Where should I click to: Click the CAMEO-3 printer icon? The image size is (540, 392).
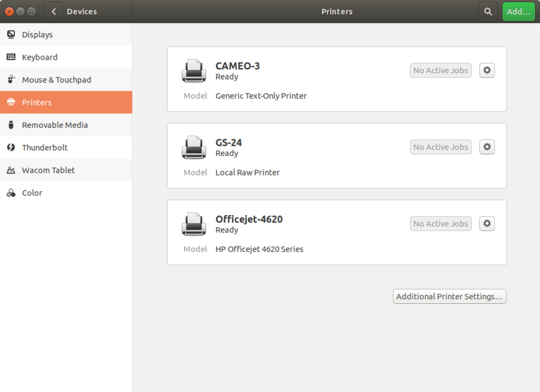point(193,70)
